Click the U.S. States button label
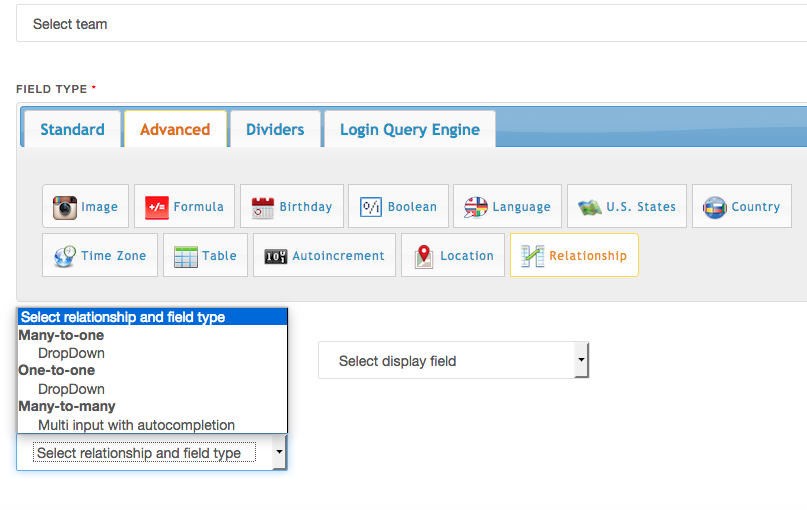This screenshot has width=807, height=510. click(x=641, y=207)
